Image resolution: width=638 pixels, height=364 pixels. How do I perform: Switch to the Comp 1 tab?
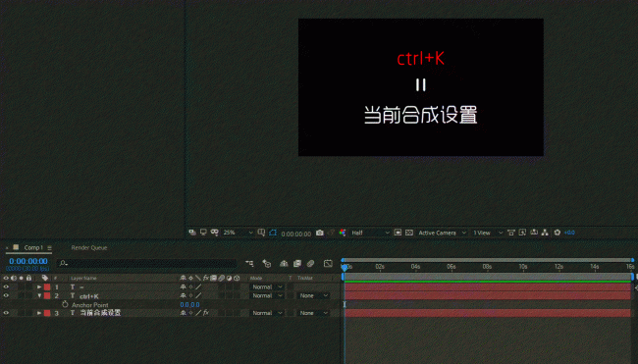[x=33, y=247]
